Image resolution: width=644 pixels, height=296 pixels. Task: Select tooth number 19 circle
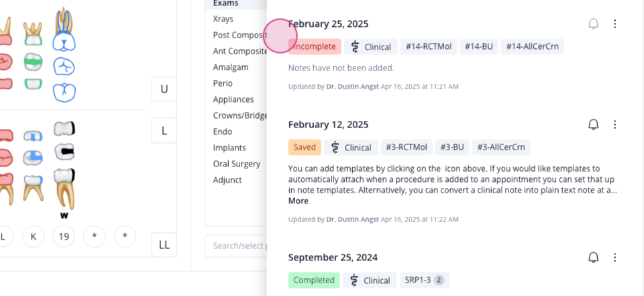pyautogui.click(x=64, y=236)
